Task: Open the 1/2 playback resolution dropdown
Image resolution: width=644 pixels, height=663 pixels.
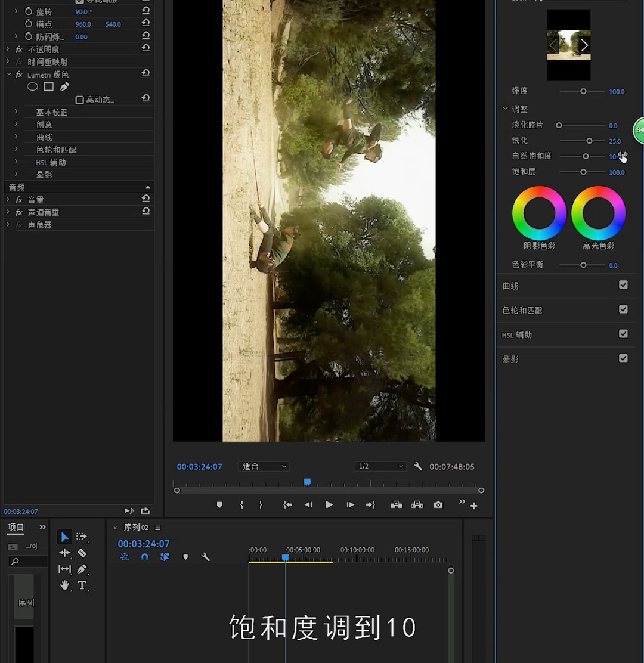Action: tap(380, 466)
